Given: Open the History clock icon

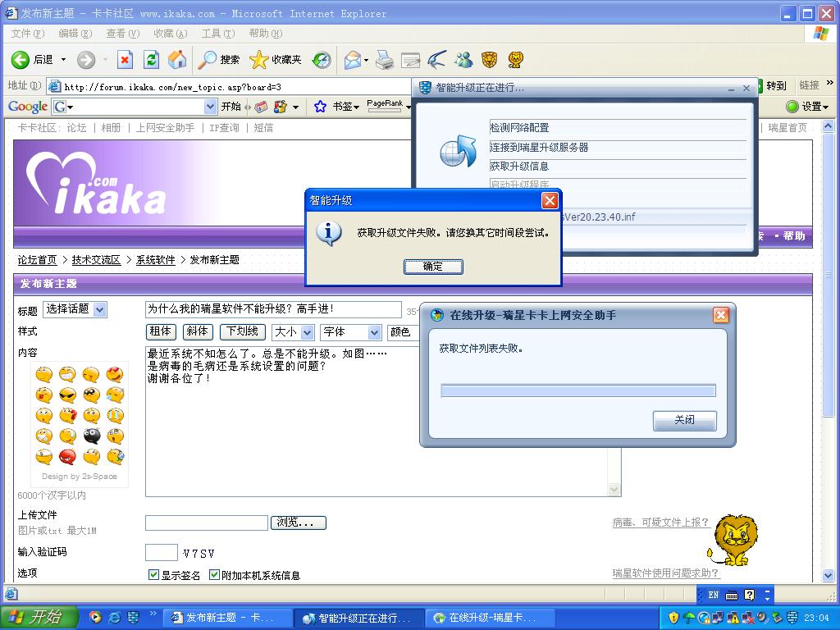Looking at the screenshot, I should (x=322, y=59).
